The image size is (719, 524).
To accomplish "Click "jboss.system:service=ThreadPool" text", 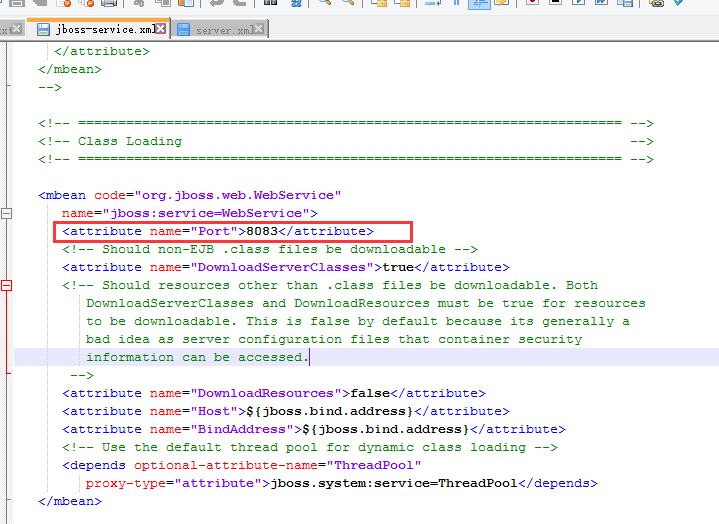I will point(394,483).
